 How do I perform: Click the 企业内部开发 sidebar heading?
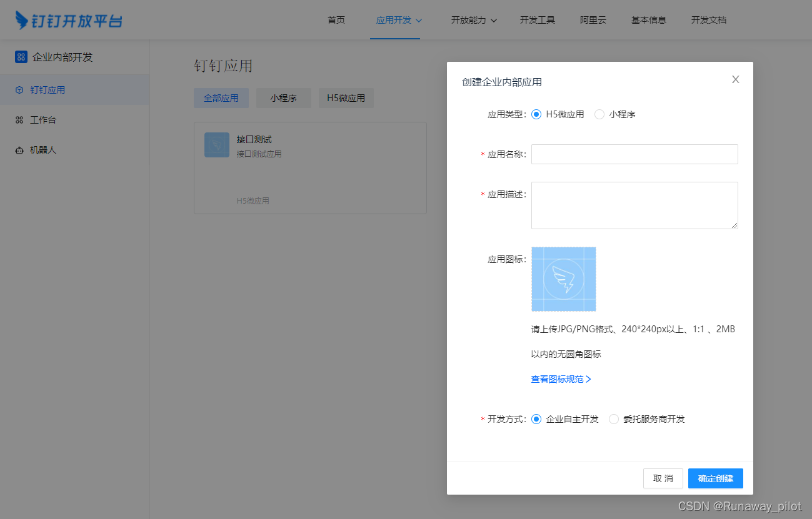[63, 57]
